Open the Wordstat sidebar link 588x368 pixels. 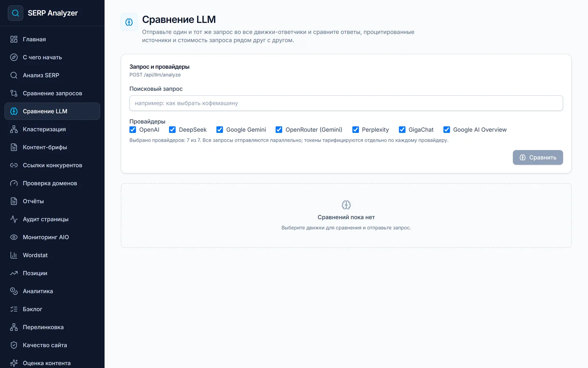pyautogui.click(x=52, y=255)
